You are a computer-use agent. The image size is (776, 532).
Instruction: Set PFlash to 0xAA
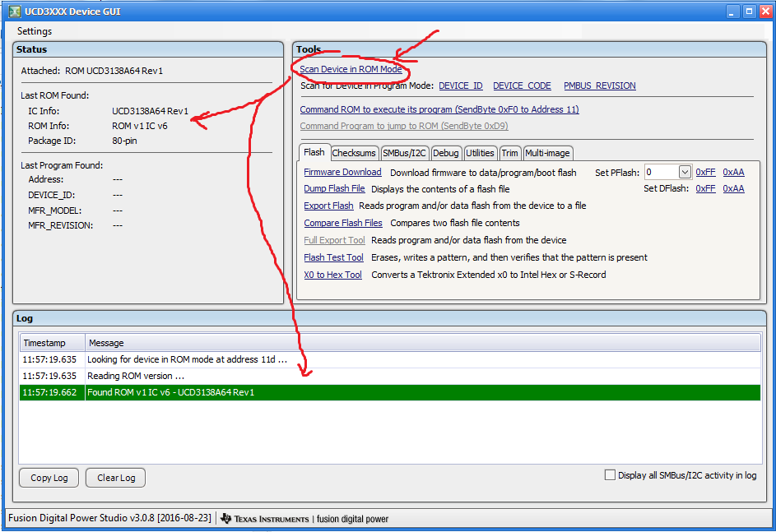[x=733, y=172]
